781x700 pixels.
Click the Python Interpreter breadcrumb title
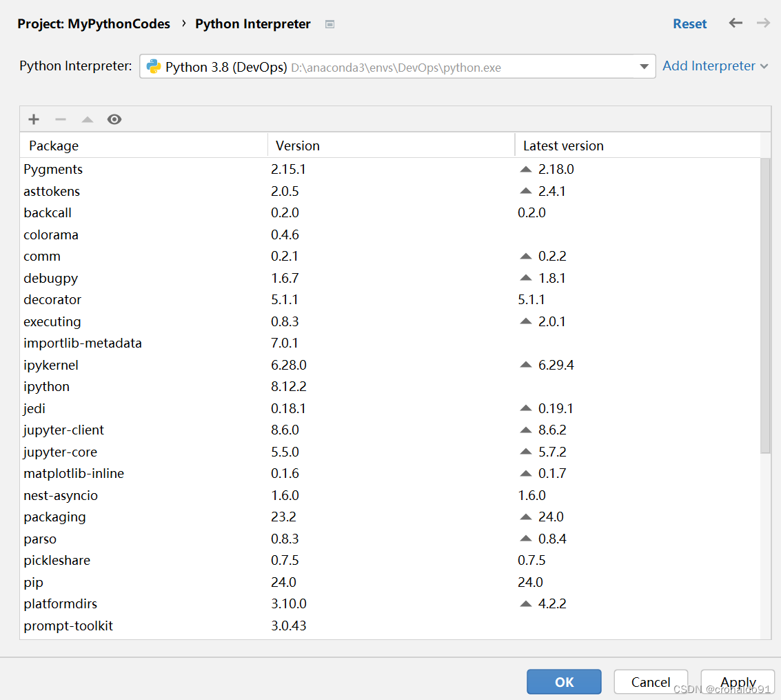click(252, 24)
